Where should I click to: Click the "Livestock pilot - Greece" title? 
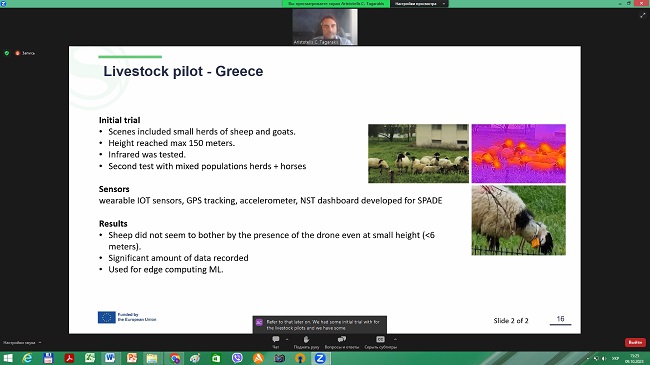click(x=183, y=71)
